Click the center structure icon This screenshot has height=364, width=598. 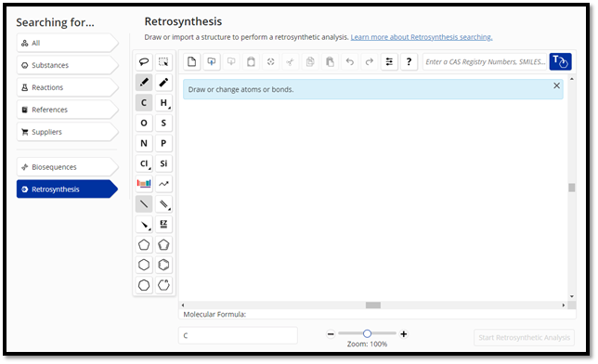[271, 62]
